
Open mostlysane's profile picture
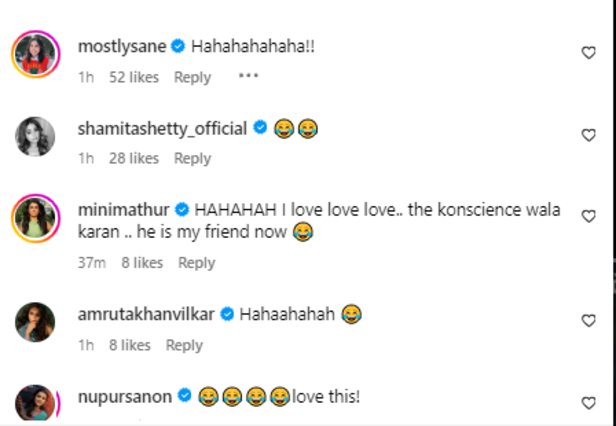pos(35,54)
